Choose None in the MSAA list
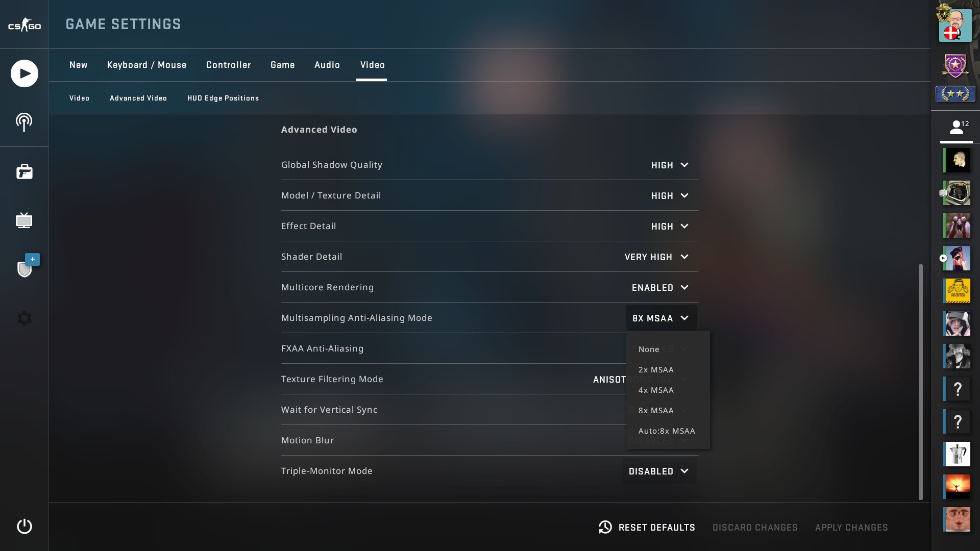The image size is (980, 551). pyautogui.click(x=668, y=349)
